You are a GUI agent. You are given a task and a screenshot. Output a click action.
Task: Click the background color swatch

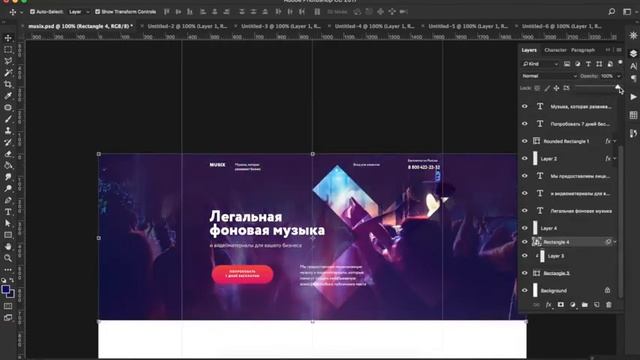point(11,294)
